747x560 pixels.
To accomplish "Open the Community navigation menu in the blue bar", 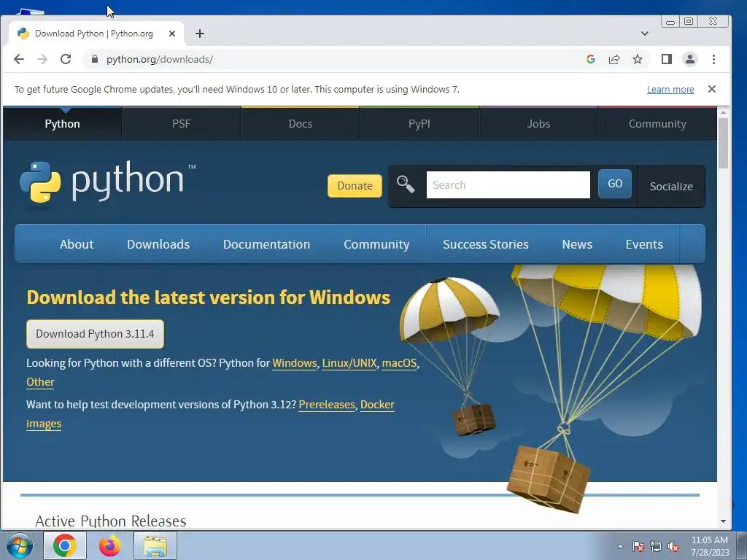I will tap(376, 244).
